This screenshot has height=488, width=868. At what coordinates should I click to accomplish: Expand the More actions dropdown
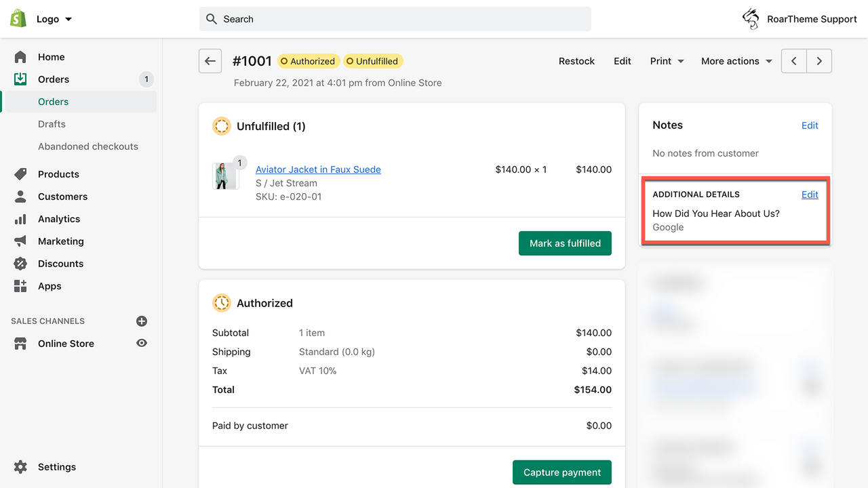click(736, 61)
